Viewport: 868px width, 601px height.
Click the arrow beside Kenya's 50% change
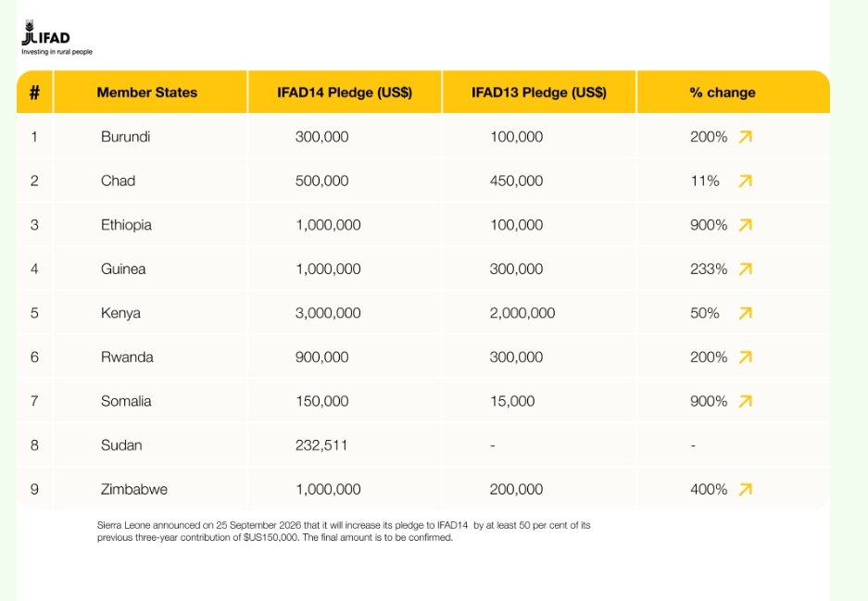[x=745, y=313]
